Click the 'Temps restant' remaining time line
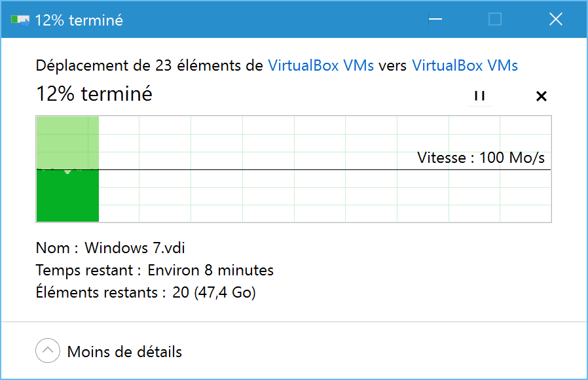Viewport: 588px width, 380px height. pos(155,270)
